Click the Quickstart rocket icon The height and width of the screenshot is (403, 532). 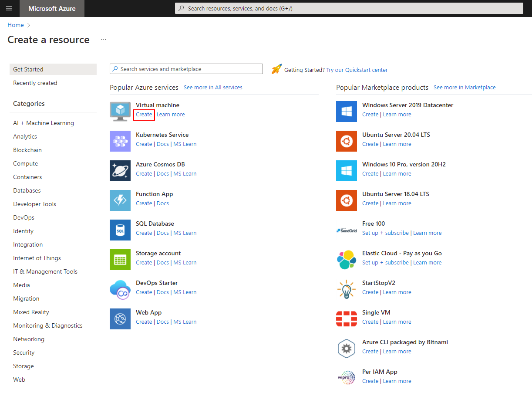pos(277,69)
